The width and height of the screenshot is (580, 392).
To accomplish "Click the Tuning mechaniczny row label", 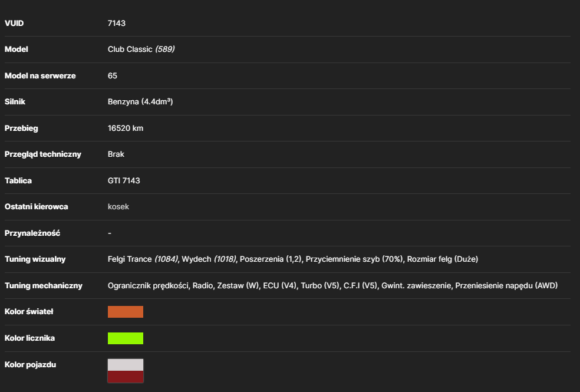I will click(43, 286).
